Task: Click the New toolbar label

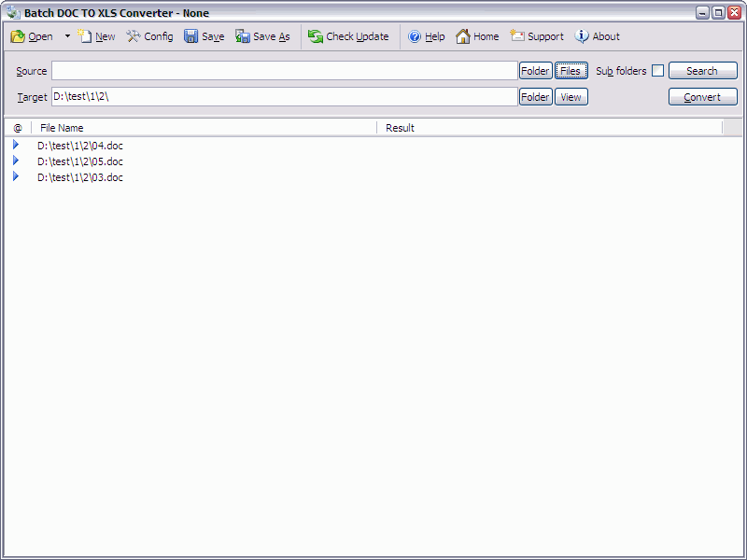Action: [x=106, y=36]
